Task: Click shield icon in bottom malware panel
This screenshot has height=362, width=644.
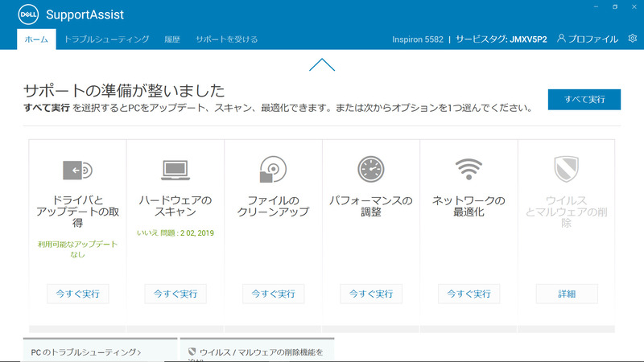Action: tap(192, 352)
